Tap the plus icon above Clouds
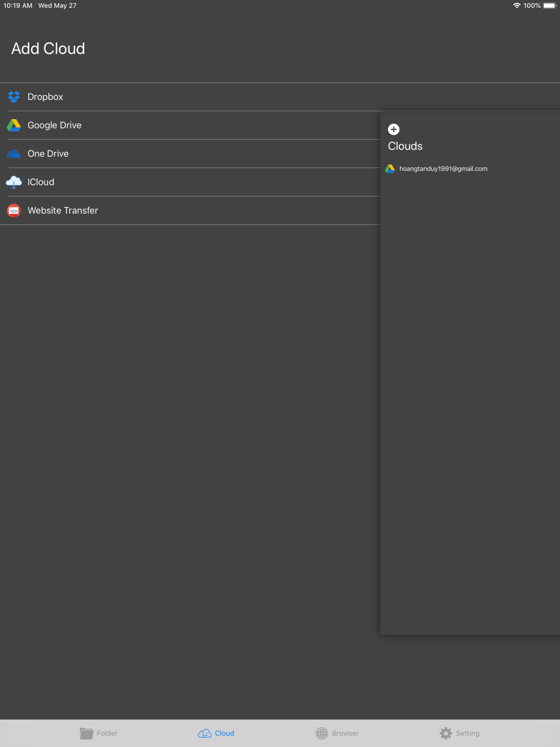560x747 pixels. [x=394, y=129]
